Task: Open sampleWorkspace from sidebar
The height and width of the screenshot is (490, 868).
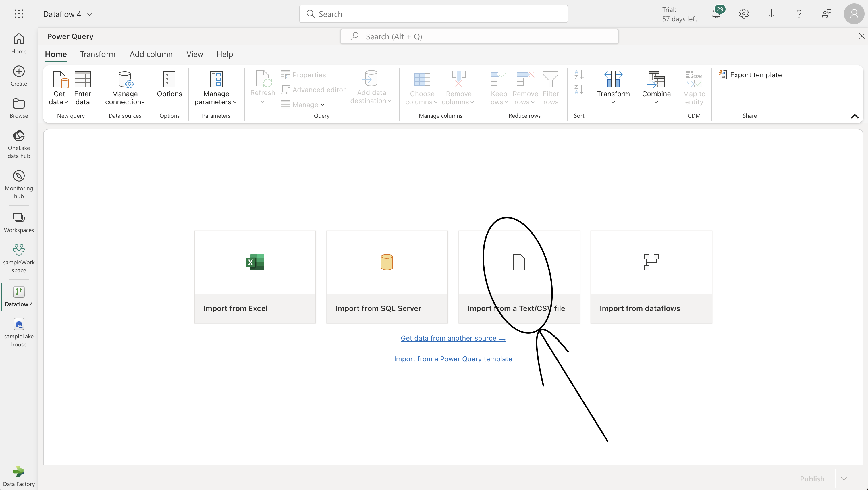Action: [19, 258]
